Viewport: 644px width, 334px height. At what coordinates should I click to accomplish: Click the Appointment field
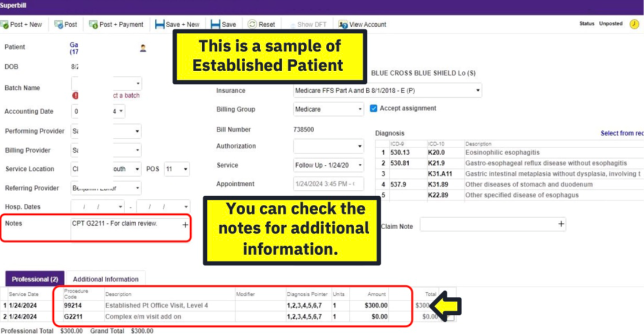[328, 184]
